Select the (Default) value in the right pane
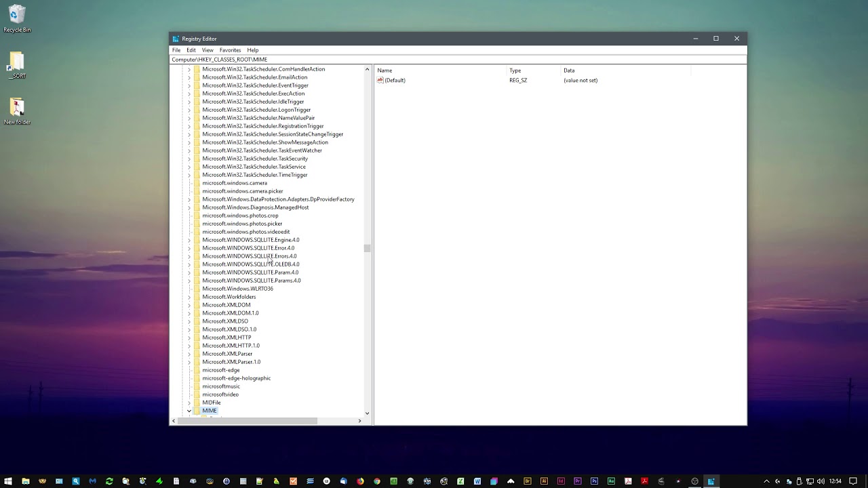 [395, 80]
